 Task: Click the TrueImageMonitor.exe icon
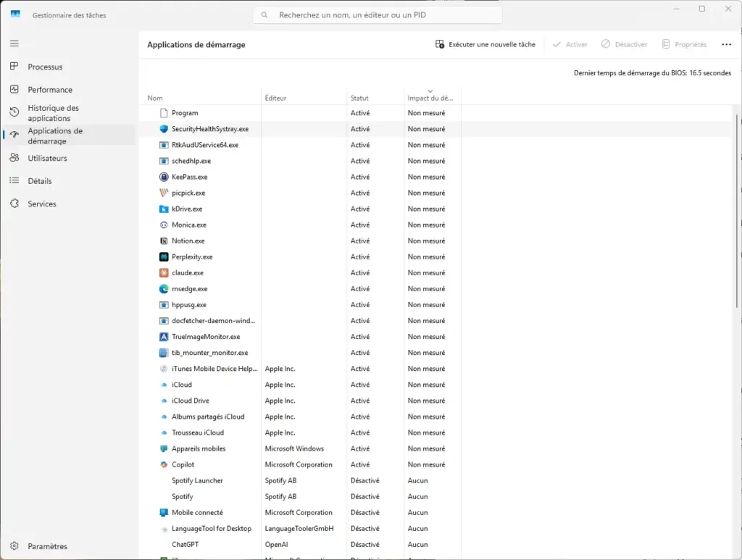tap(164, 337)
